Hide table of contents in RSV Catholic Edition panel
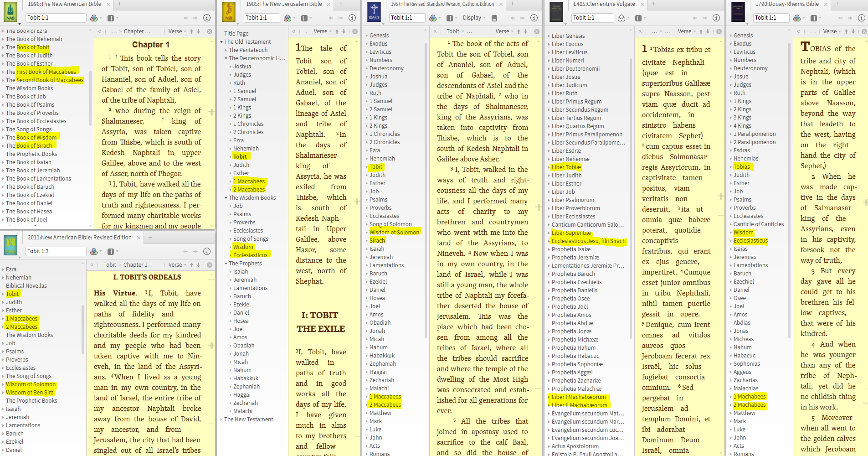 435,31
